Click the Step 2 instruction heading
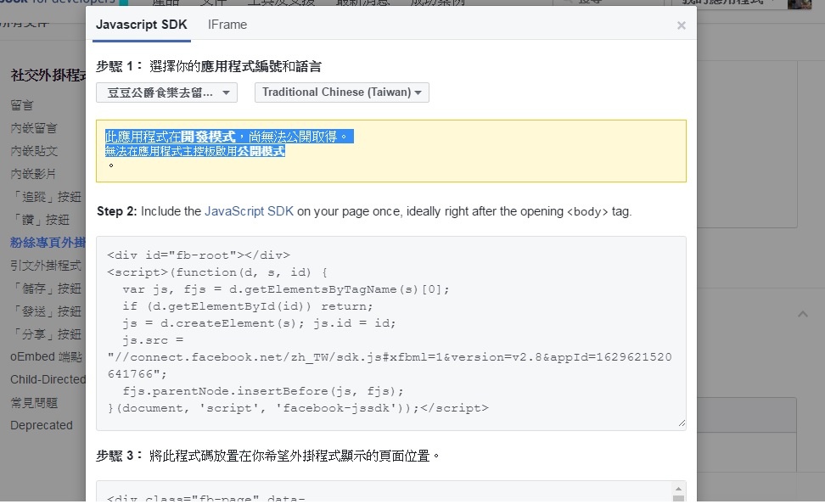Screen dimensions: 825x504 [364, 211]
